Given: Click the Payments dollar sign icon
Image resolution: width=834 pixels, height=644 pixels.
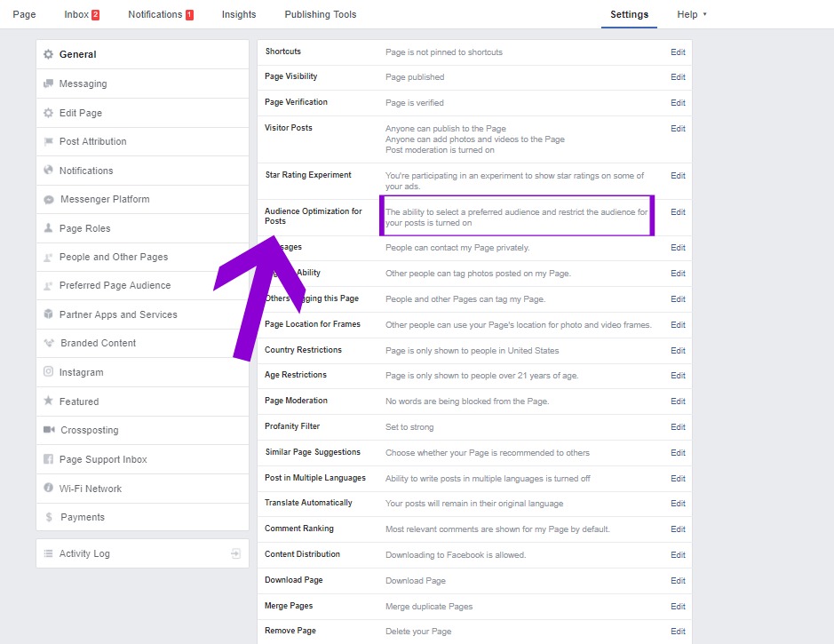Looking at the screenshot, I should 49,517.
